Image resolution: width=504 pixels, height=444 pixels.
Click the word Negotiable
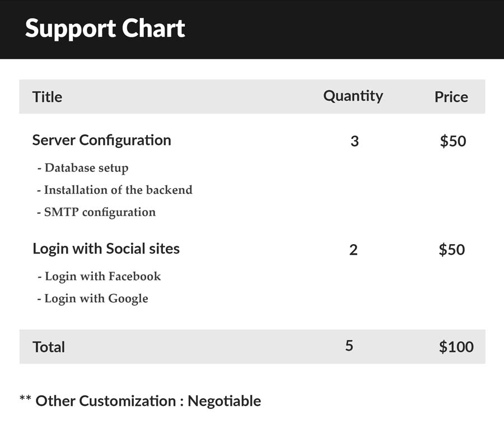click(225, 401)
